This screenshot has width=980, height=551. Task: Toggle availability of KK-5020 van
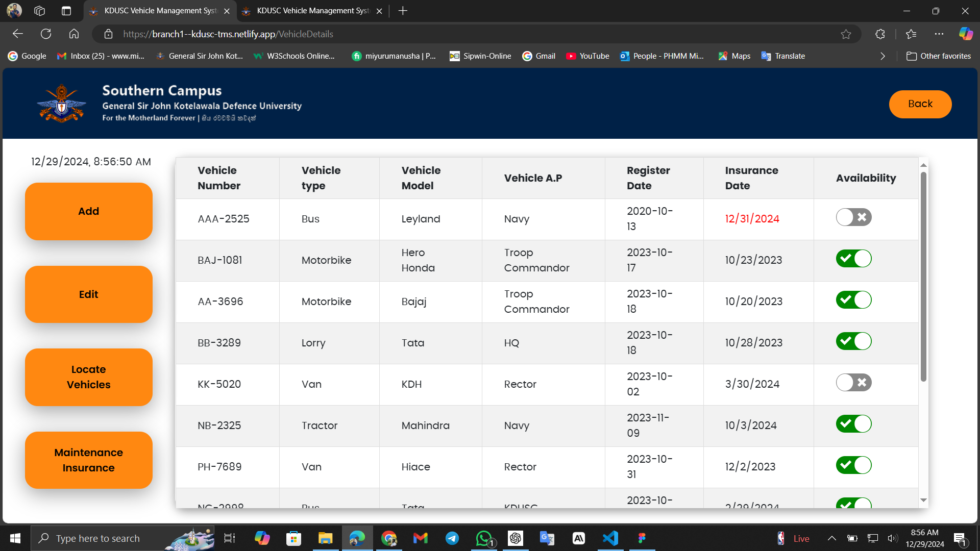[x=853, y=383]
